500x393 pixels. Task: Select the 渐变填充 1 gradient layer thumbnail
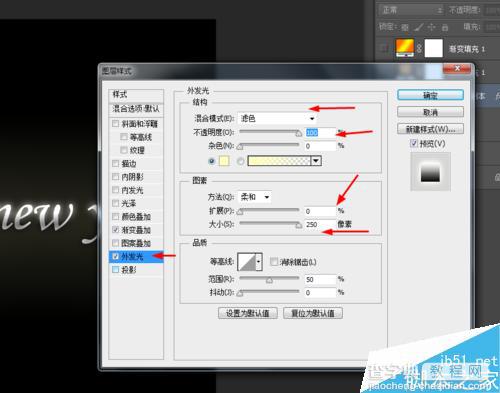tap(405, 48)
